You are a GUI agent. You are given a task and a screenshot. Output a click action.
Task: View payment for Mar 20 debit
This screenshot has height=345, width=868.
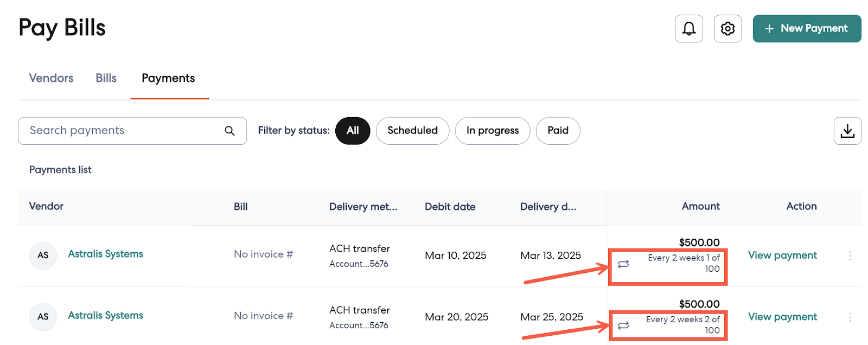pyautogui.click(x=782, y=317)
